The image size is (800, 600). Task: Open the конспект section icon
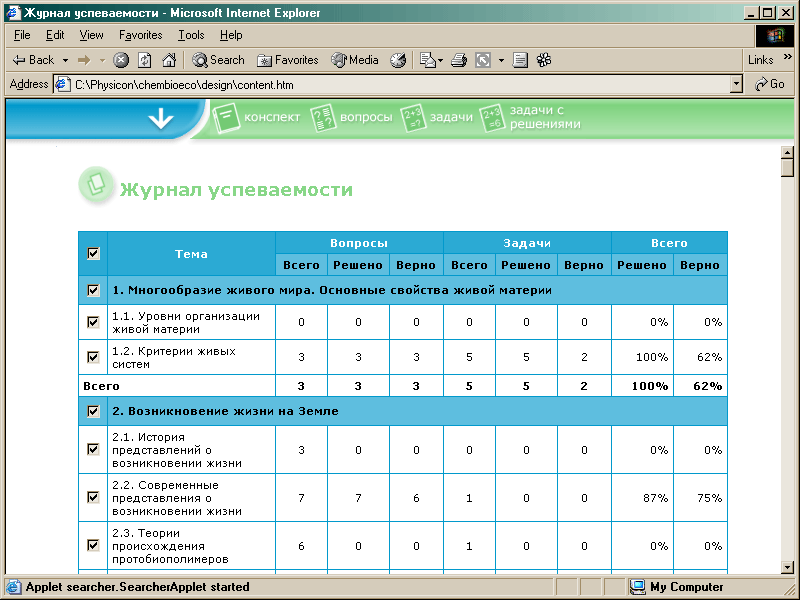click(226, 118)
